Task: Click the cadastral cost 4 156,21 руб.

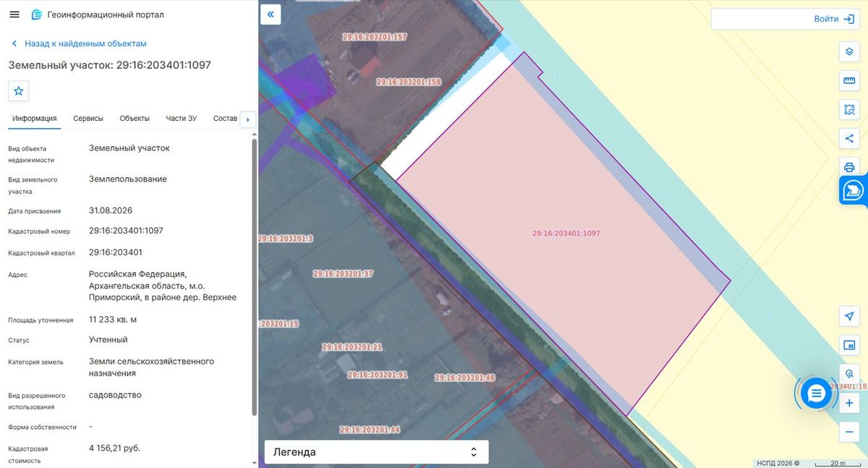Action: [x=114, y=448]
